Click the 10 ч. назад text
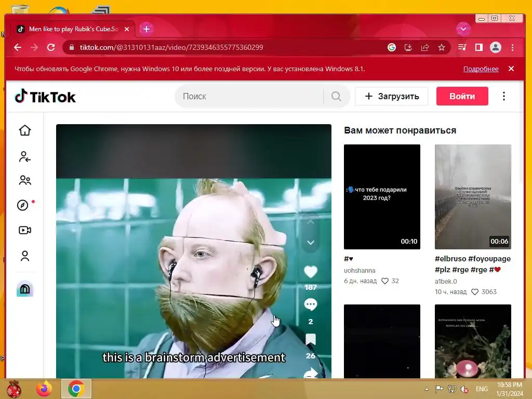 click(x=450, y=292)
